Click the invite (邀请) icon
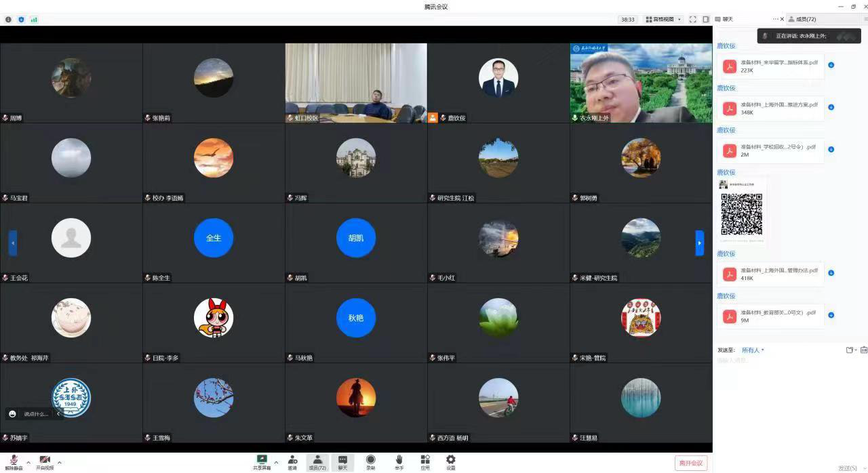 pyautogui.click(x=292, y=461)
